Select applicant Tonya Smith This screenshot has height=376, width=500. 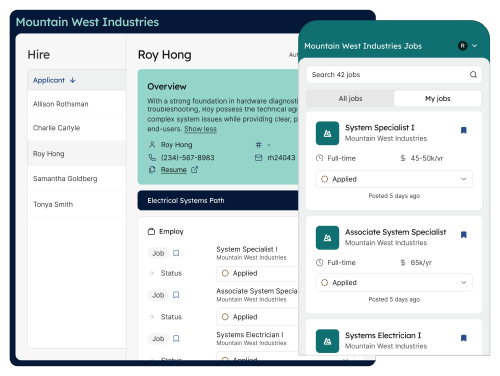(77, 204)
